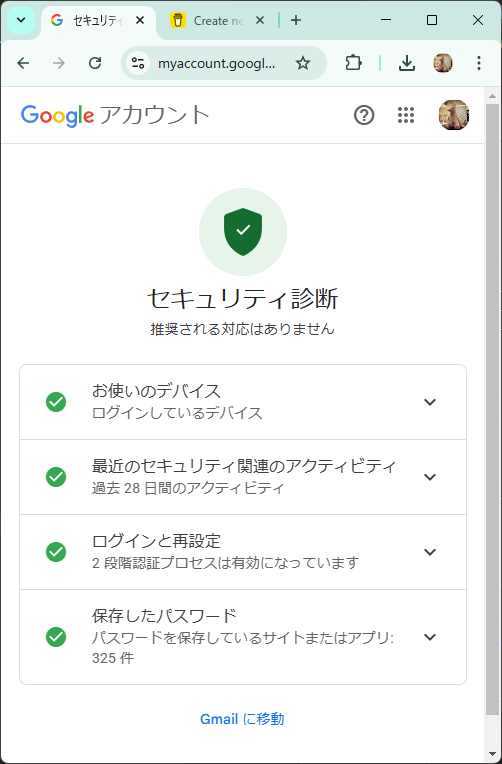The image size is (502, 764).
Task: Open the Chrome downloads icon
Action: tap(406, 63)
